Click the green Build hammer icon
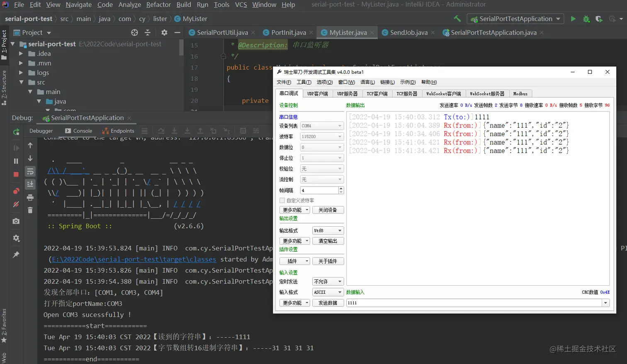The image size is (627, 364). 457,19
